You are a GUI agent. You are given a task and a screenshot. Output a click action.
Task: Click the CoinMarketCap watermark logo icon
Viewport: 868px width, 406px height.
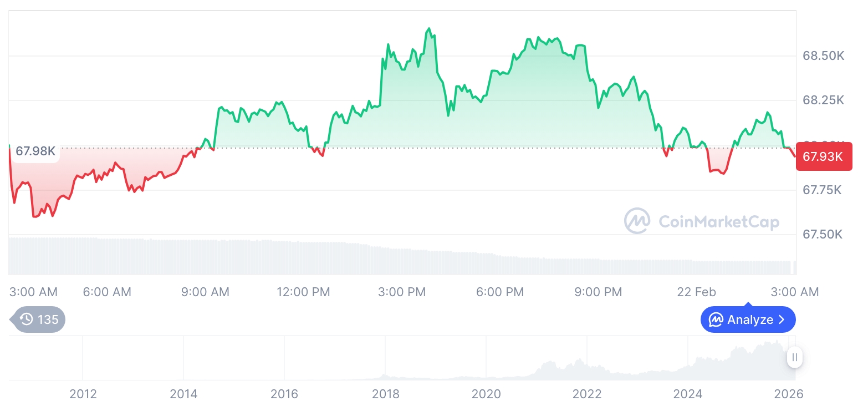click(x=637, y=221)
